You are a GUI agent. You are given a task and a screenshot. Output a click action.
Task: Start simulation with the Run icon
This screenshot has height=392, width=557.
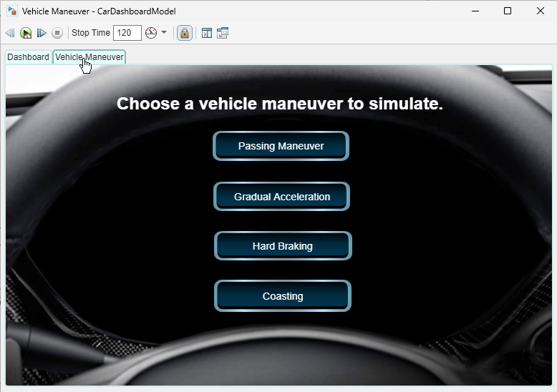[x=26, y=33]
